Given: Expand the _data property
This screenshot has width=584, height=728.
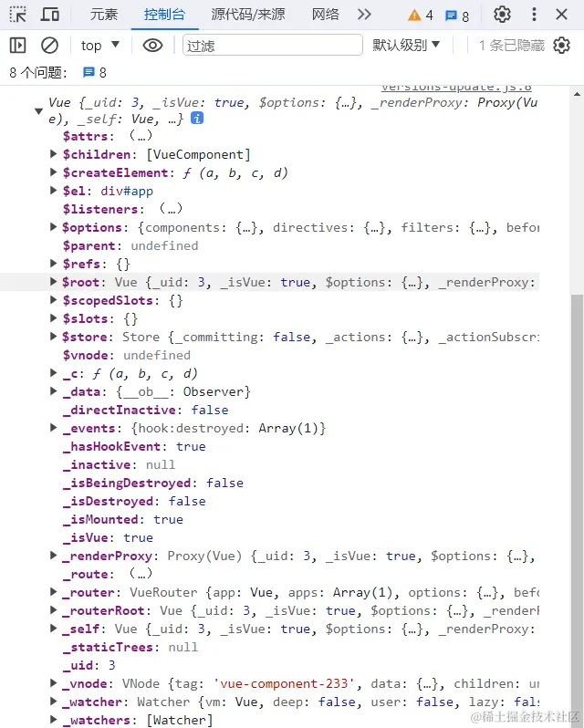Looking at the screenshot, I should point(54,391).
